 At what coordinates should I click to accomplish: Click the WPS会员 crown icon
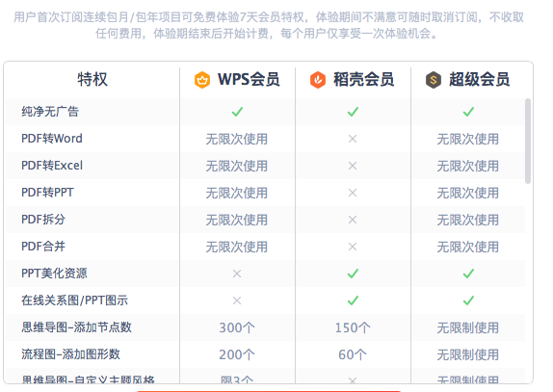(202, 80)
